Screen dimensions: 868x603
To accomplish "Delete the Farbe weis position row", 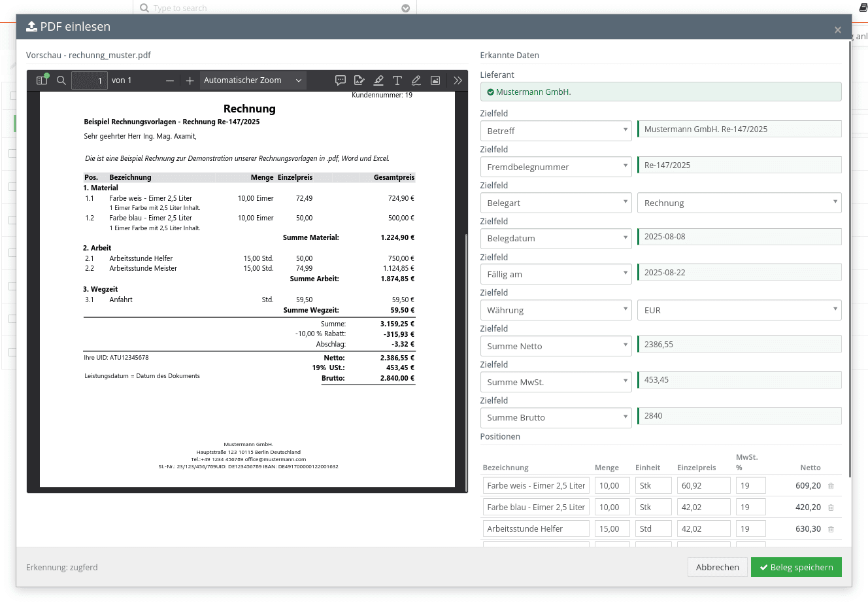I will pyautogui.click(x=831, y=486).
